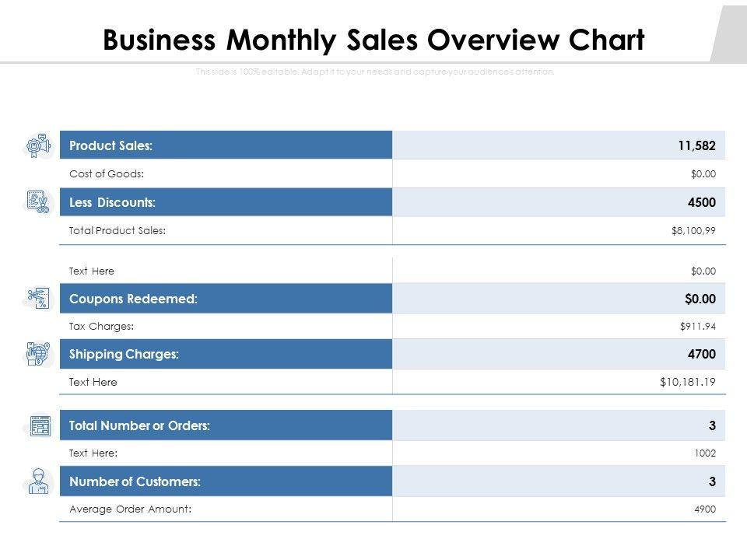Click the Number of Customers label
The height and width of the screenshot is (560, 747).
pyautogui.click(x=135, y=481)
